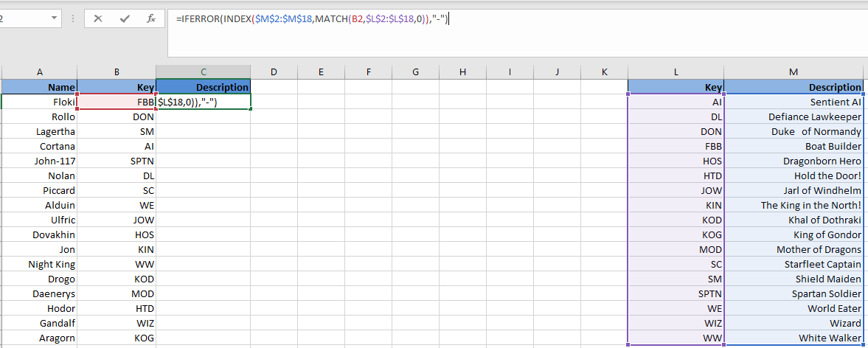Select column M header
The width and height of the screenshot is (868, 348).
[x=793, y=72]
